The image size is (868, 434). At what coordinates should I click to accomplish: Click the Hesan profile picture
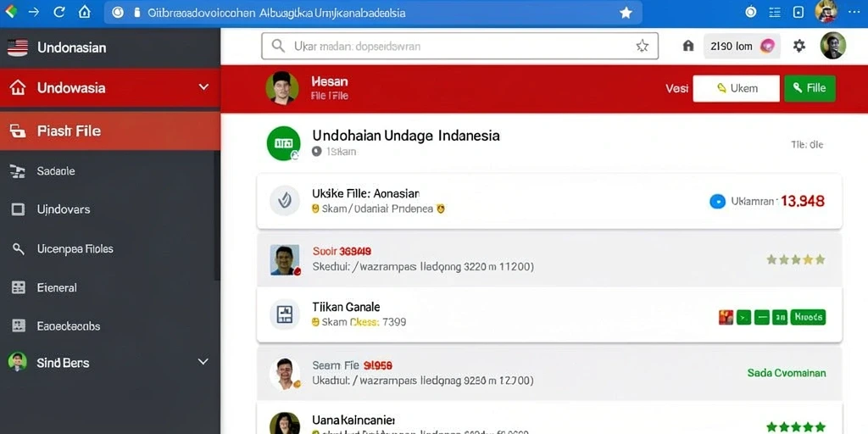coord(281,88)
